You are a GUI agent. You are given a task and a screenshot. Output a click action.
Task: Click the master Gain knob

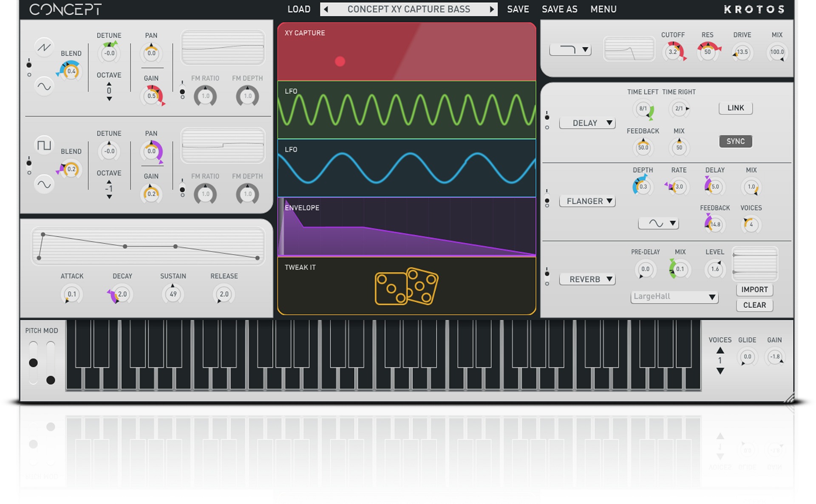[774, 357]
